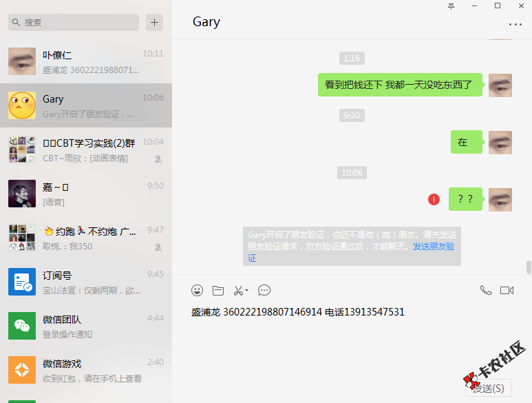Expand the screenshot options arrow

pos(246,290)
